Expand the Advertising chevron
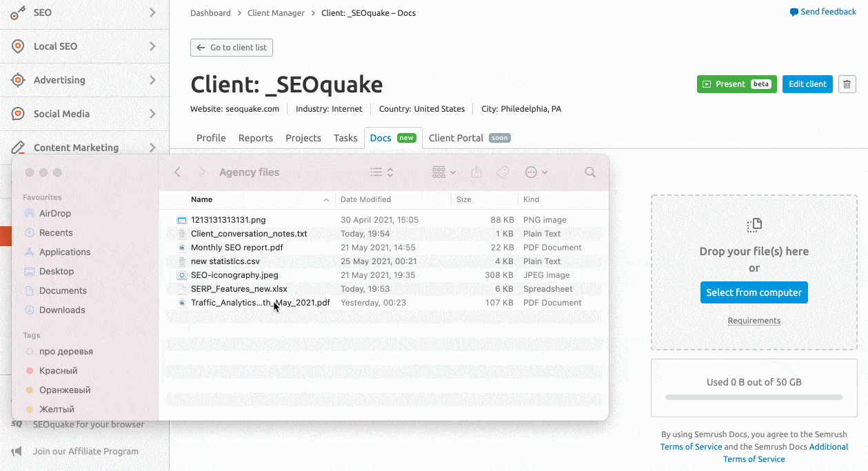The image size is (868, 471). click(152, 80)
